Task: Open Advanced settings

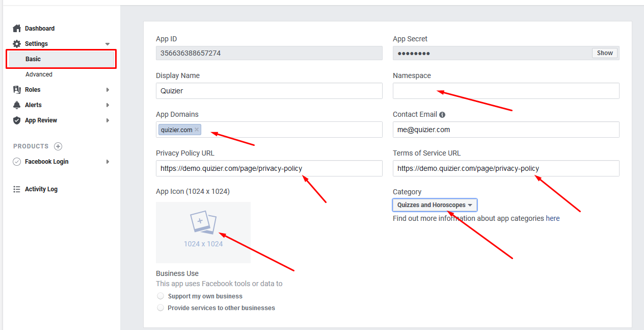Action: click(39, 74)
